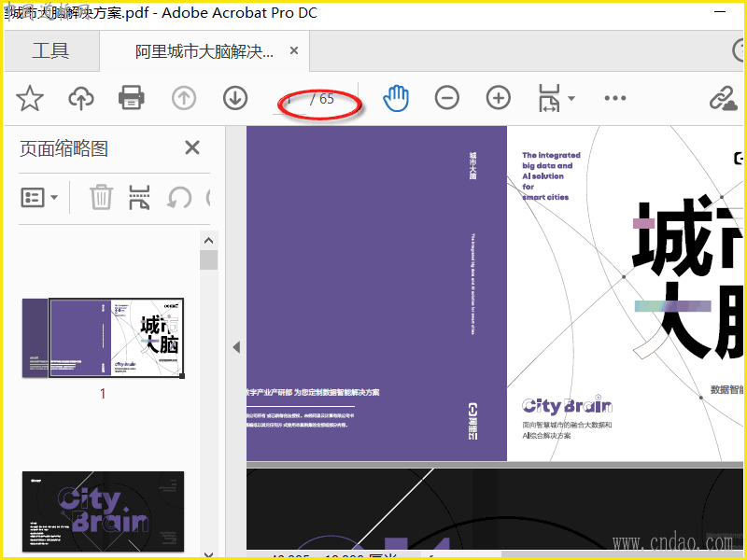Print the document with the printer icon
This screenshot has width=747, height=560.
click(x=132, y=98)
